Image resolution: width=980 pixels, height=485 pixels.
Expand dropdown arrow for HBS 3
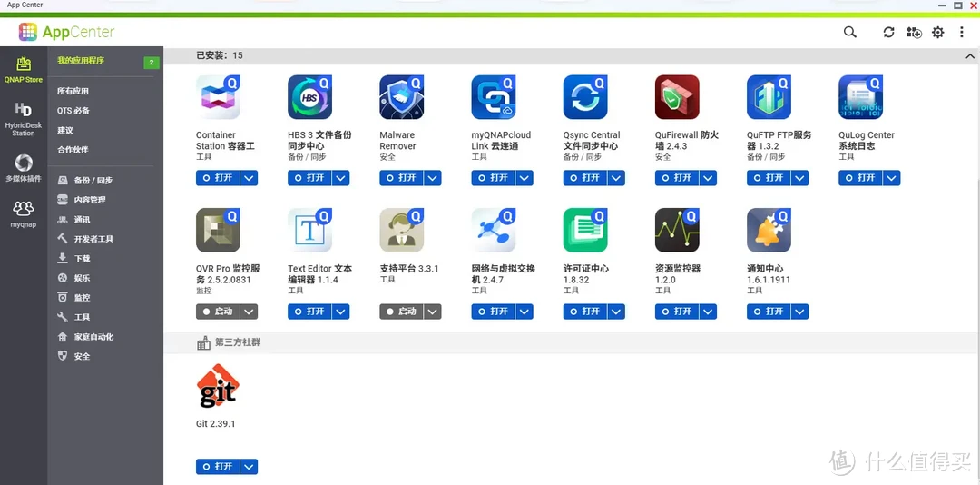click(x=340, y=178)
